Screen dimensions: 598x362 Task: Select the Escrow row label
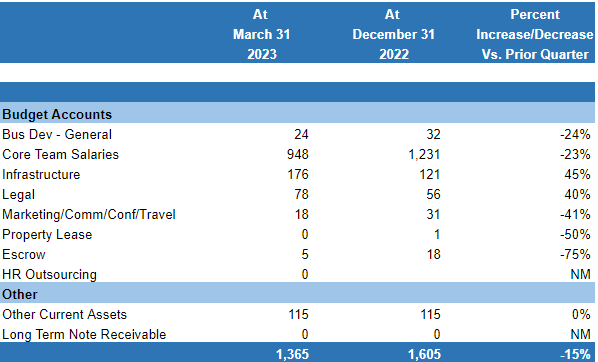tap(24, 254)
